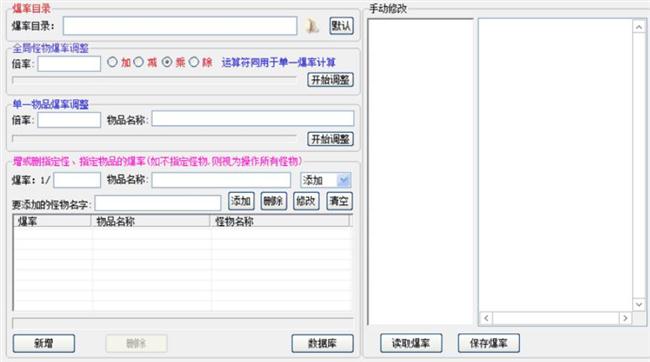Click the 物品名称 column header
This screenshot has width=650, height=362.
[x=150, y=221]
